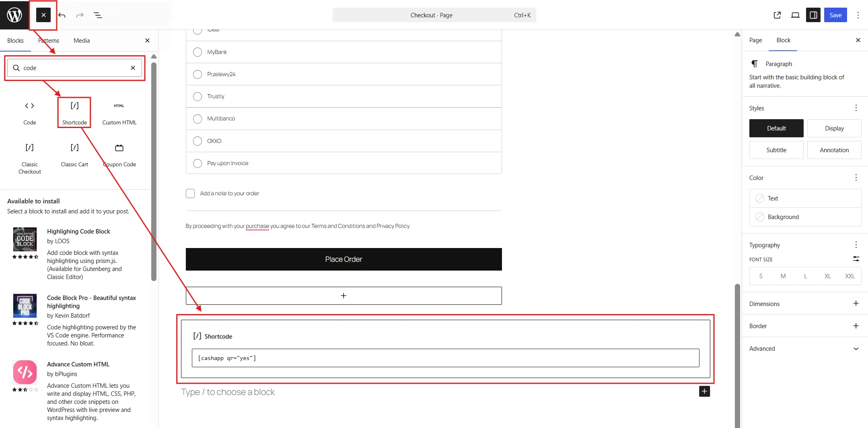The width and height of the screenshot is (868, 428).
Task: Apply Subtitle paragraph style
Action: point(776,150)
